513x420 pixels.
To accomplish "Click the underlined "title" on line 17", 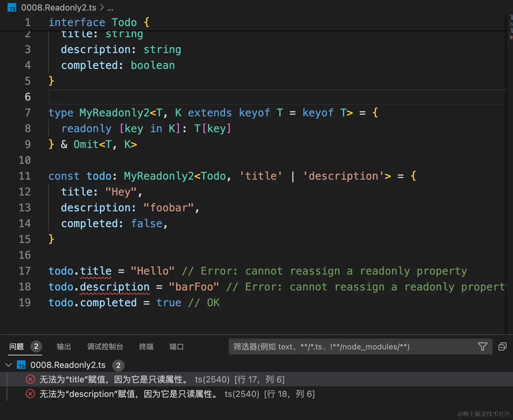I will [96, 271].
